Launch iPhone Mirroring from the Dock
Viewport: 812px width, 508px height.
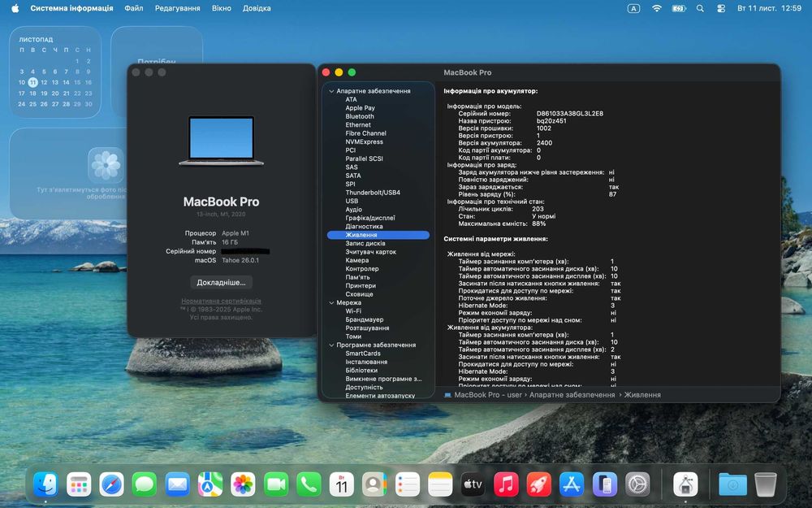click(604, 484)
